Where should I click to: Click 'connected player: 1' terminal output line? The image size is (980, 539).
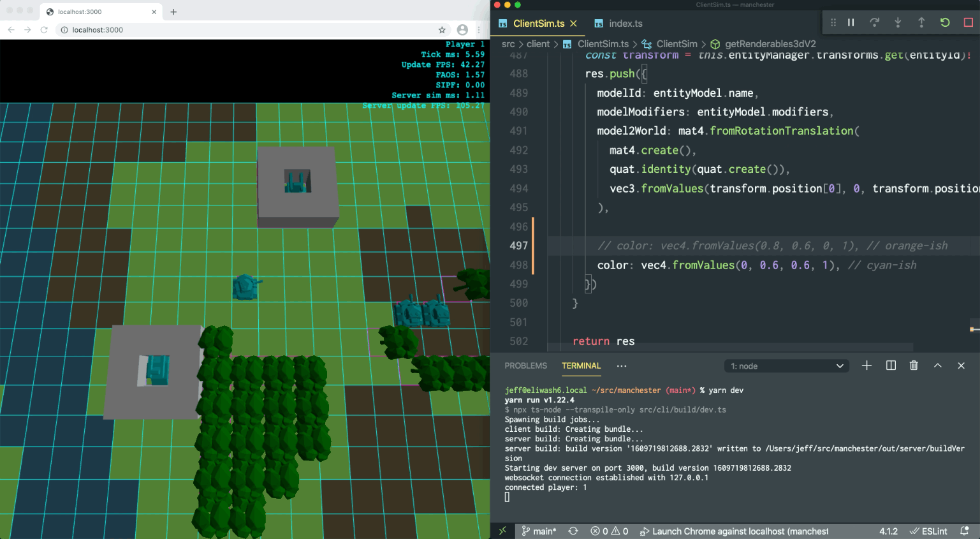click(x=546, y=487)
